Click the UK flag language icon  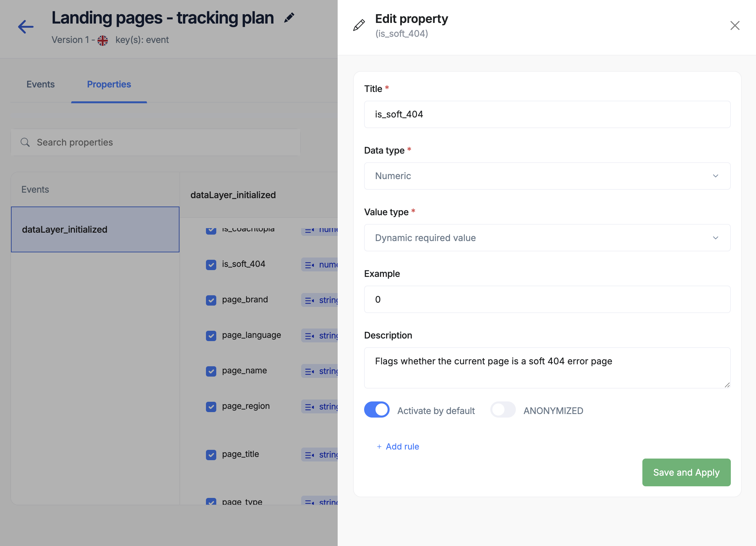(x=103, y=40)
